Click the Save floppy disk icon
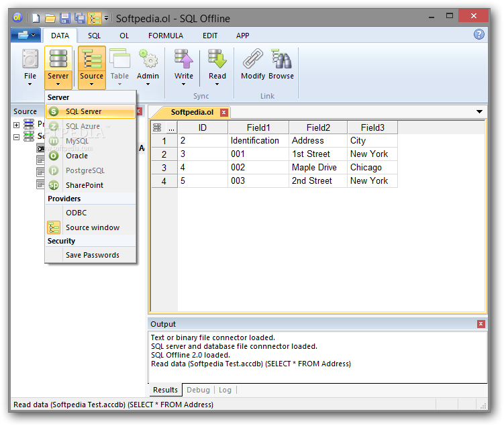Screen dimensions: 504x426 (64, 18)
